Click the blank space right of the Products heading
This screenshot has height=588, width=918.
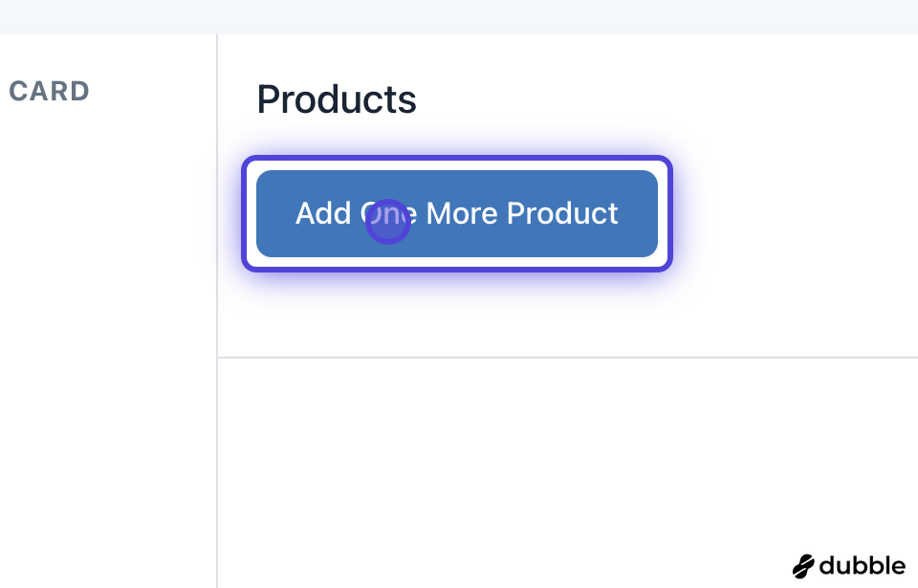tap(669, 99)
